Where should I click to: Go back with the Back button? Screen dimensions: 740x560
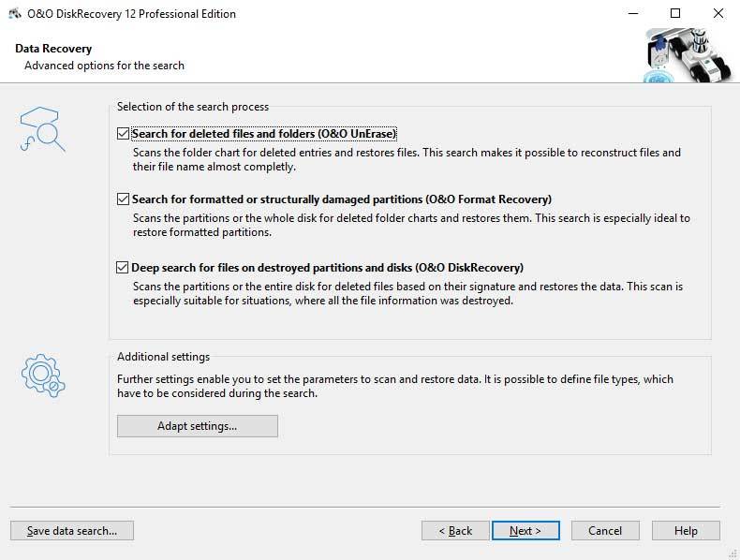pyautogui.click(x=455, y=531)
